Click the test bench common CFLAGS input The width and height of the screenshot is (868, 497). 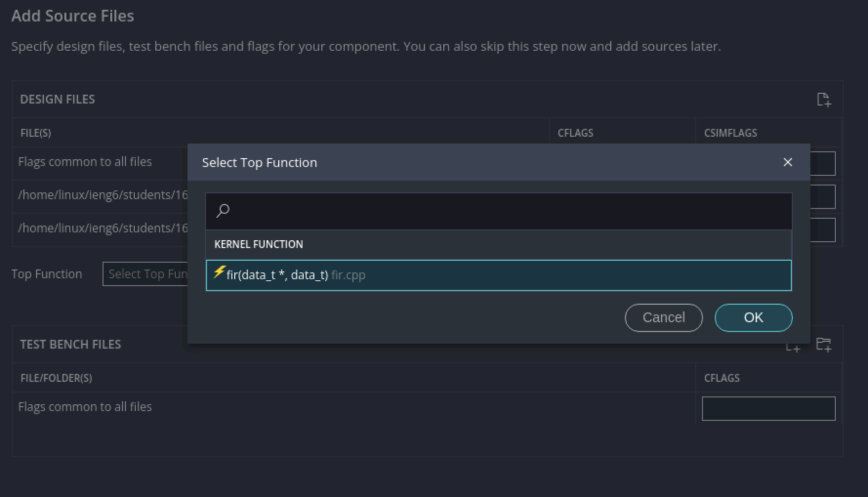pyautogui.click(x=768, y=408)
